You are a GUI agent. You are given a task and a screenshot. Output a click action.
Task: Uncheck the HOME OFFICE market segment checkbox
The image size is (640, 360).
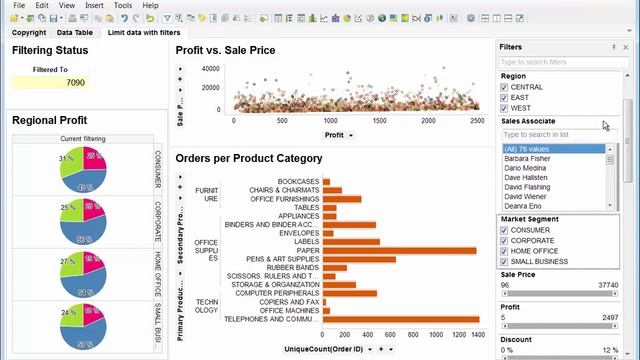point(504,251)
